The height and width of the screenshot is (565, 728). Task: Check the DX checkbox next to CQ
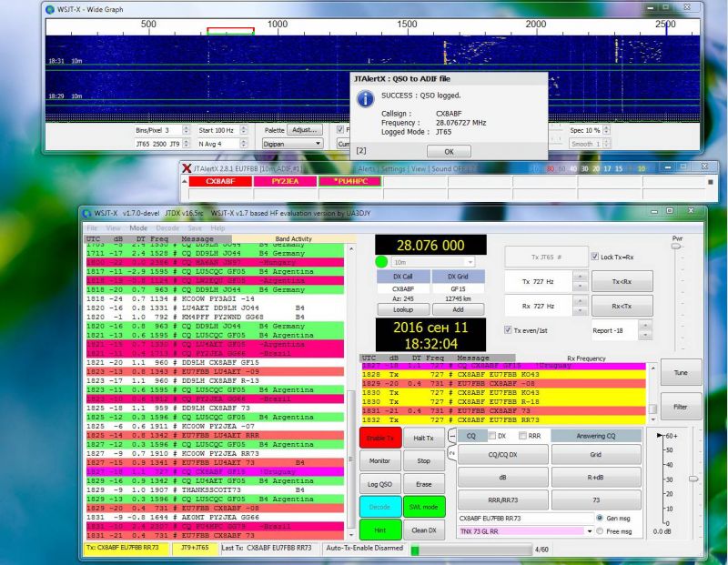492,436
